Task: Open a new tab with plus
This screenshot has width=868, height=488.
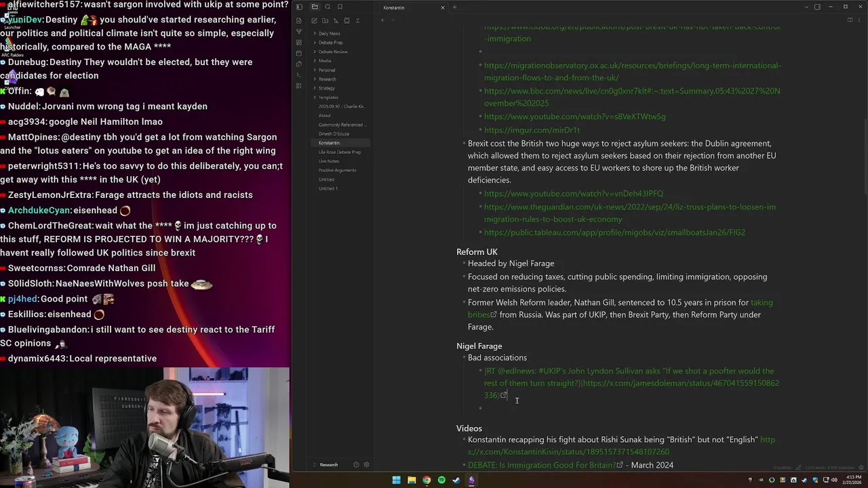Action: coord(454,7)
